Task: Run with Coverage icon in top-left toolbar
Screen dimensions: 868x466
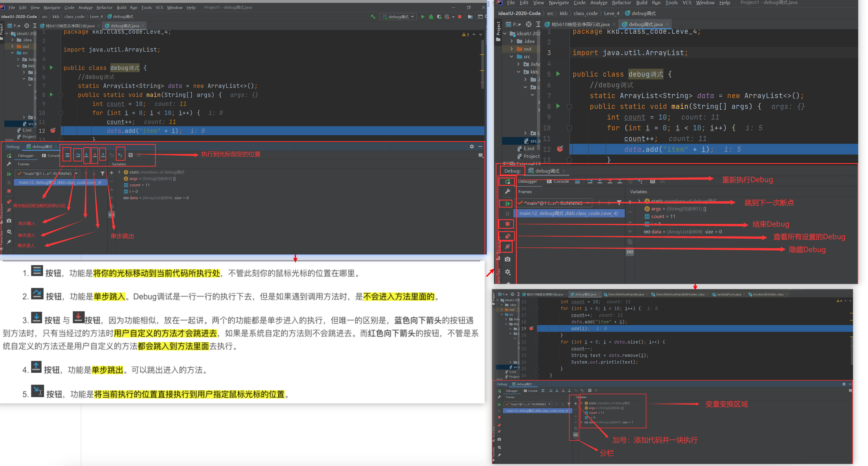Action: tap(439, 17)
